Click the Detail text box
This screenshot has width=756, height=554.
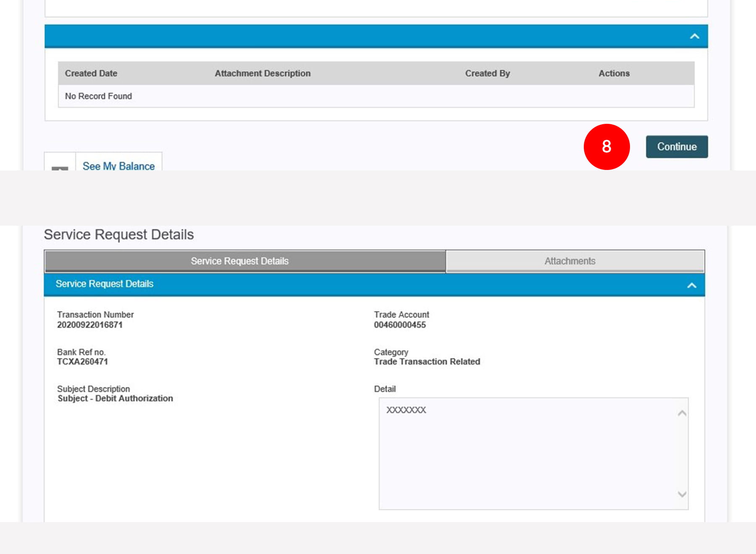click(x=529, y=453)
